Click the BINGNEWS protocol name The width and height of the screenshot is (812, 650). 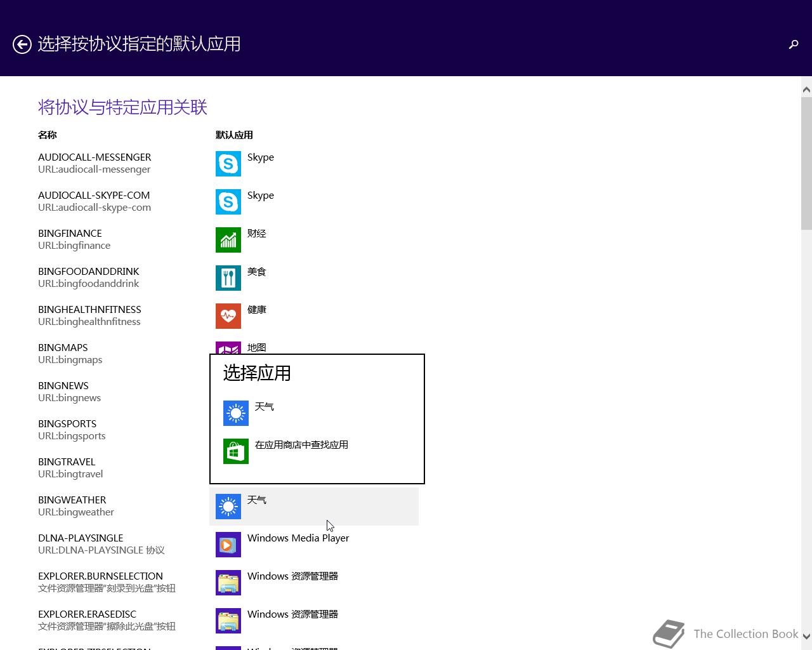pos(63,386)
